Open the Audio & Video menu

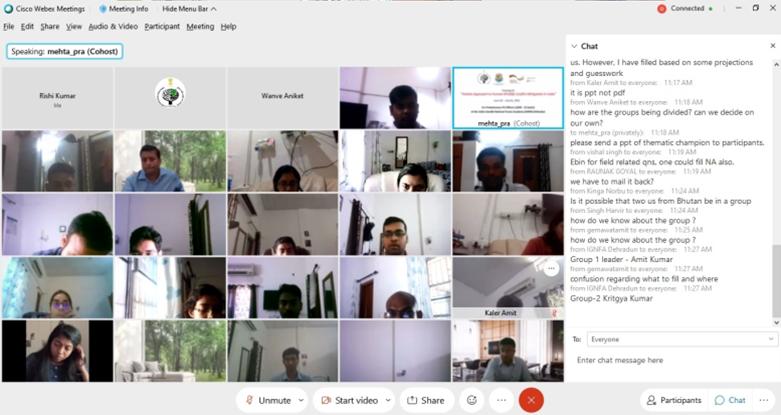(x=113, y=26)
